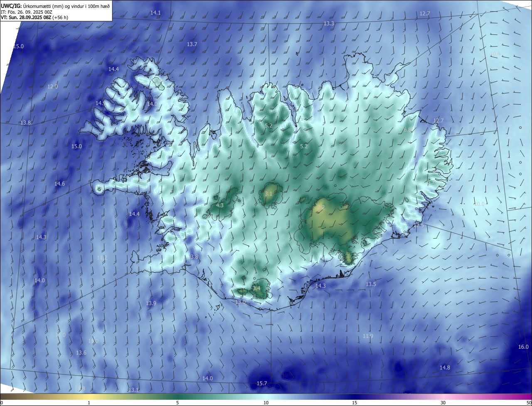Click the 16.0 value label on the map
The width and height of the screenshot is (532, 406).
[523, 347]
